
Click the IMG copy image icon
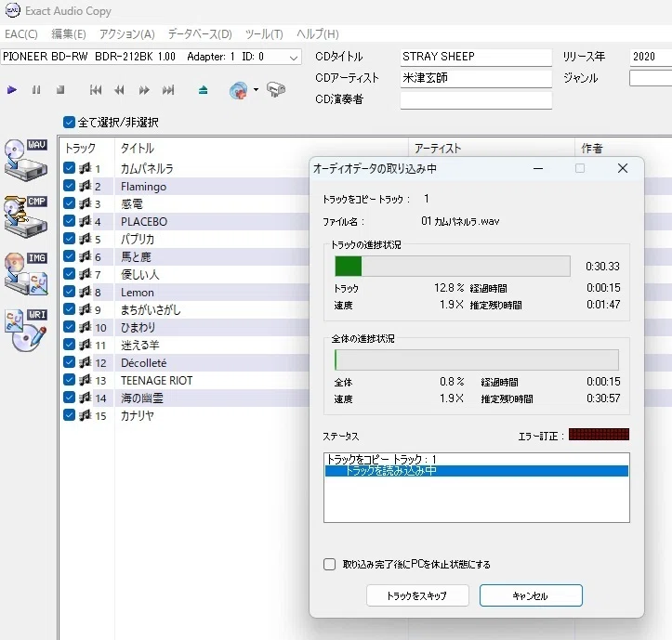click(26, 273)
